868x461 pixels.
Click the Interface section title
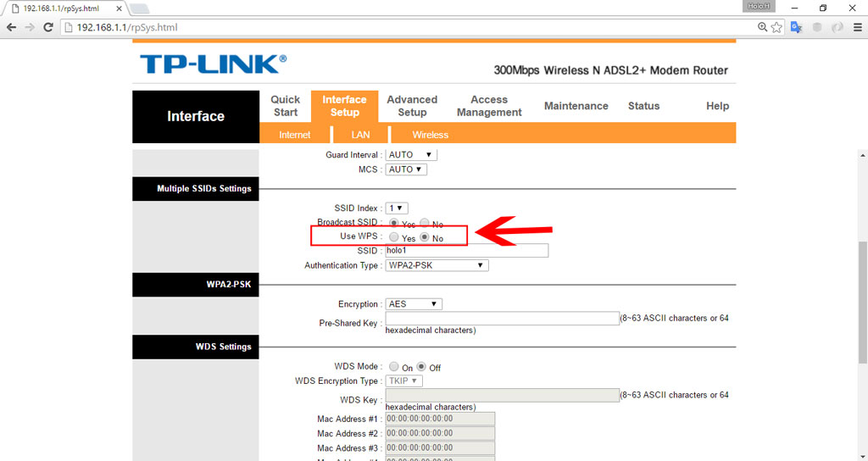click(x=196, y=116)
